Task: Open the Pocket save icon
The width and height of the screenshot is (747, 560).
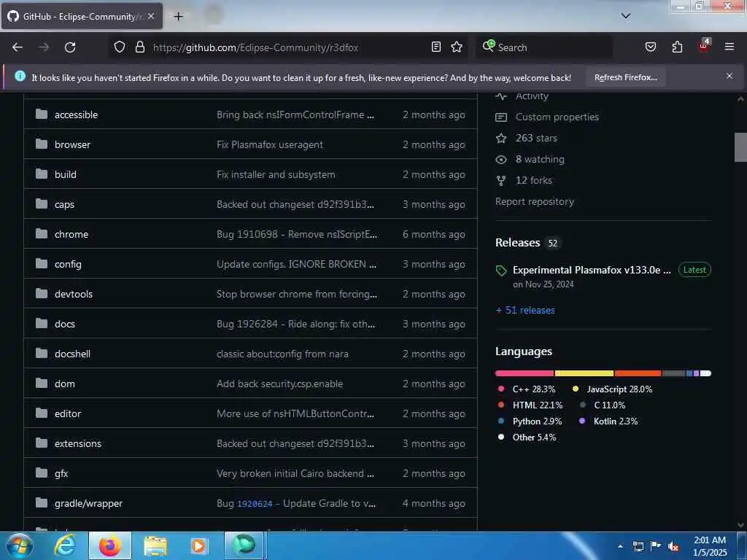Action: (x=650, y=47)
